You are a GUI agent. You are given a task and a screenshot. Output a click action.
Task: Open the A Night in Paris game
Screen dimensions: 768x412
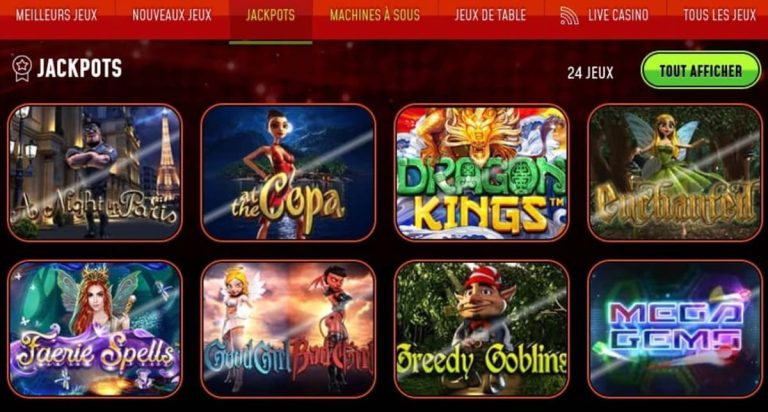point(95,172)
